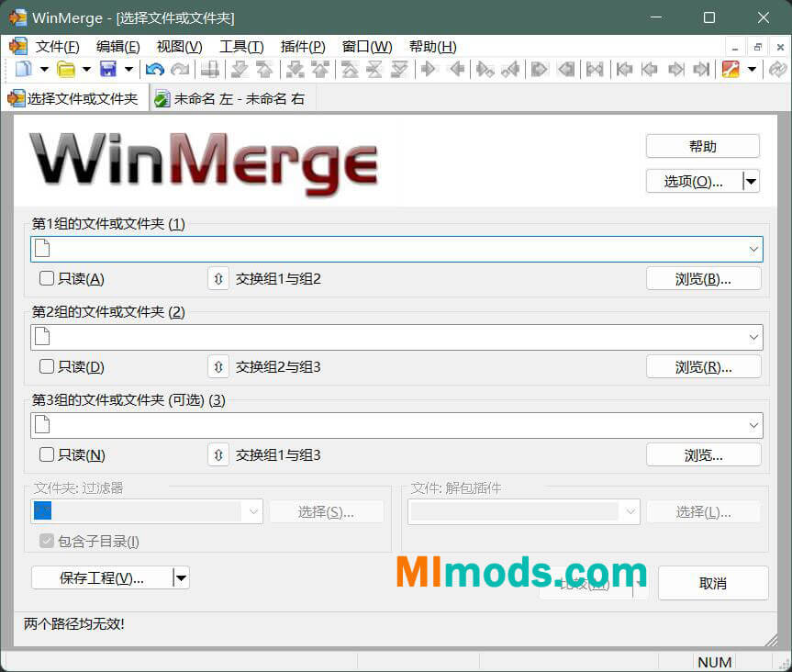792x672 pixels.
Task: Click the 浏览(R)... browse button
Action: (703, 367)
